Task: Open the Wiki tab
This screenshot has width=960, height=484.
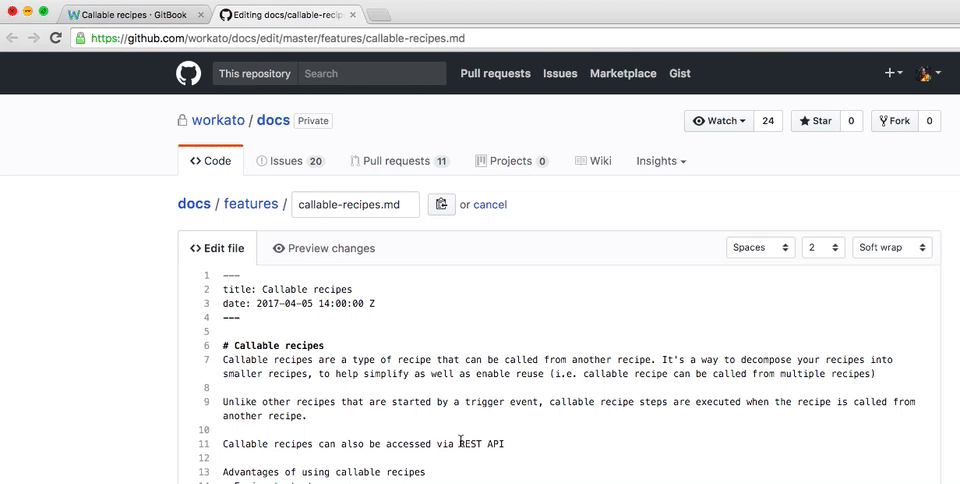Action: click(593, 161)
